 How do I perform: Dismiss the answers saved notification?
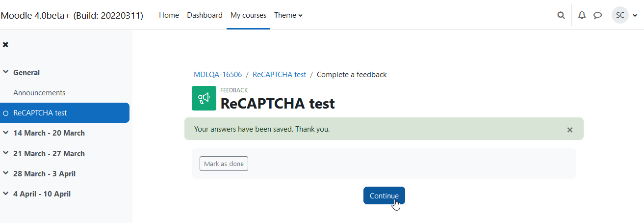[570, 130]
